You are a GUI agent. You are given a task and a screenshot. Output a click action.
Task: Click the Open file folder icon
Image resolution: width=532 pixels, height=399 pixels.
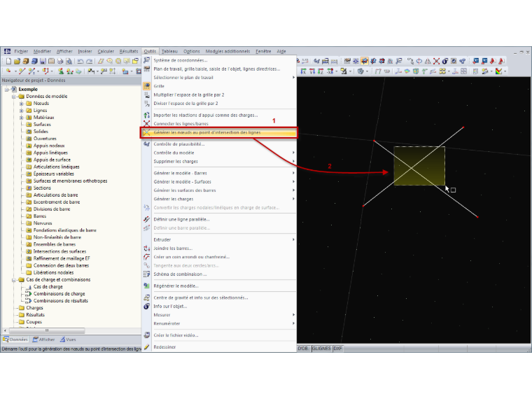point(17,62)
